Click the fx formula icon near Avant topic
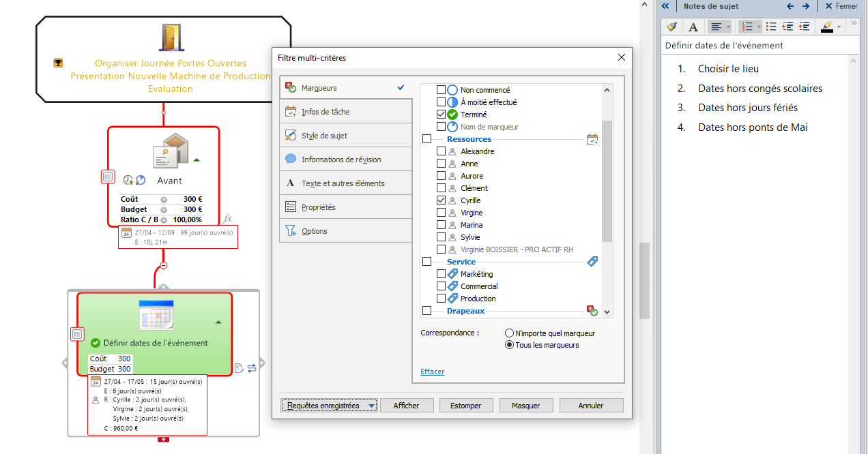This screenshot has height=454, width=868. [x=228, y=218]
